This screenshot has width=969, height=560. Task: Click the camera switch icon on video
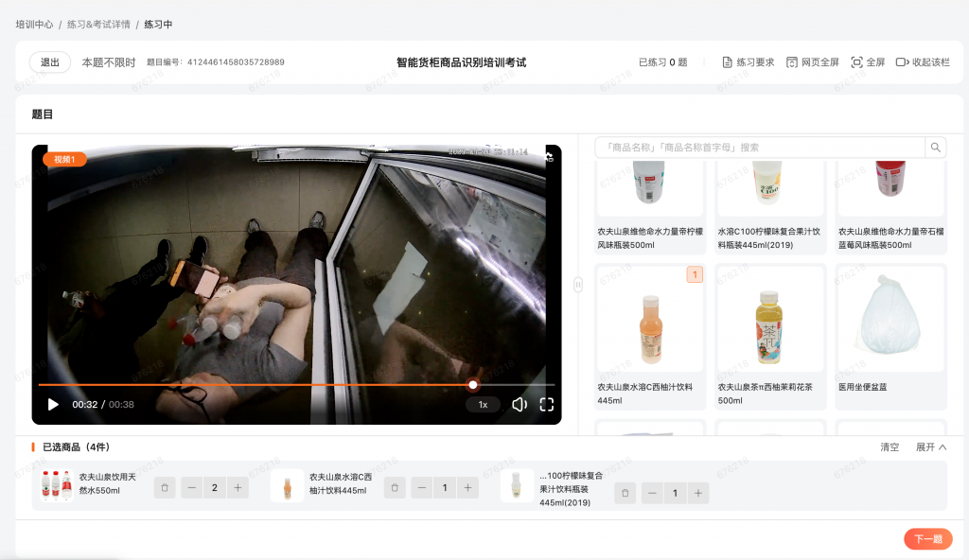click(549, 156)
